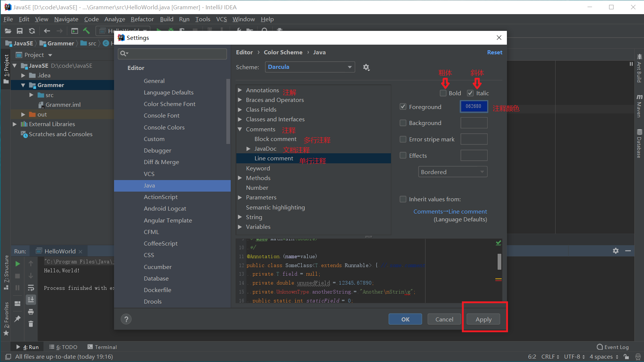Image resolution: width=644 pixels, height=362 pixels.
Task: Click the up arrow in Run panel
Action: pos(31,263)
